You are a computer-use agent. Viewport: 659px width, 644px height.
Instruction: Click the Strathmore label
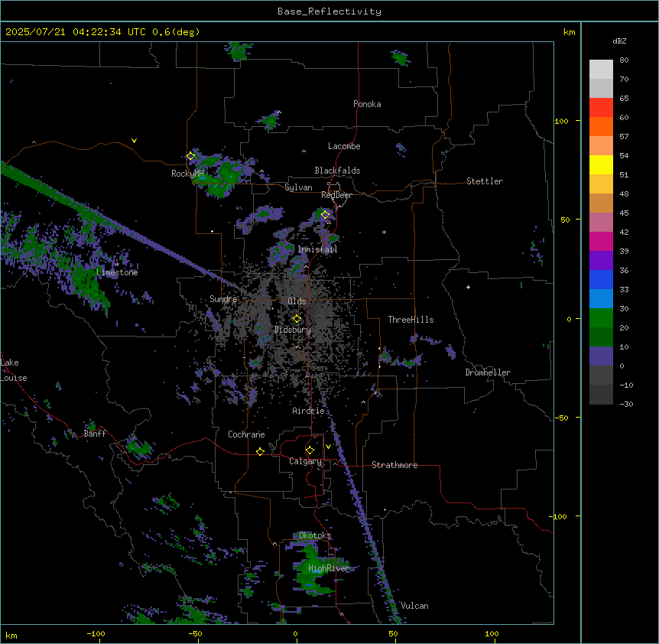pyautogui.click(x=394, y=465)
